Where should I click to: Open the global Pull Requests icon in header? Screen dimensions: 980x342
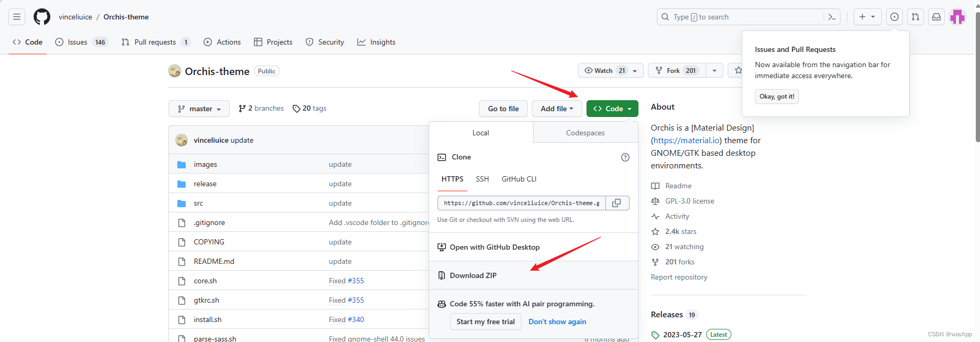click(915, 17)
